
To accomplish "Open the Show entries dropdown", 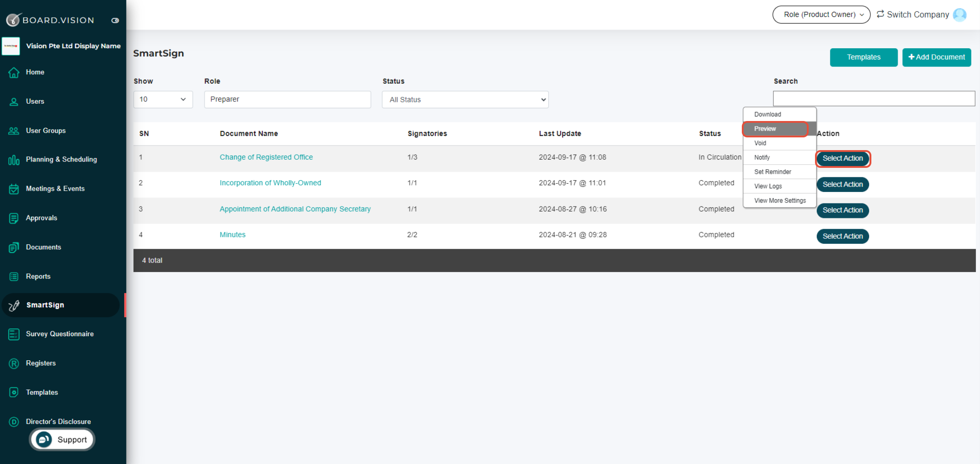I will 163,99.
